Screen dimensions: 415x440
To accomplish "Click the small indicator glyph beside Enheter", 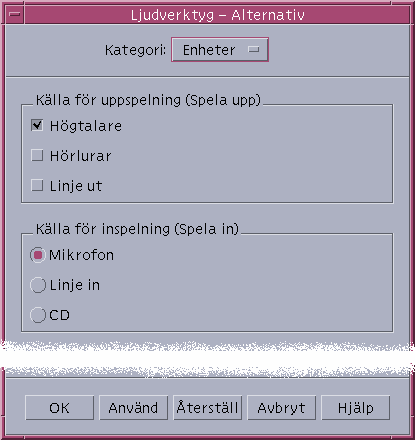I will pyautogui.click(x=254, y=50).
